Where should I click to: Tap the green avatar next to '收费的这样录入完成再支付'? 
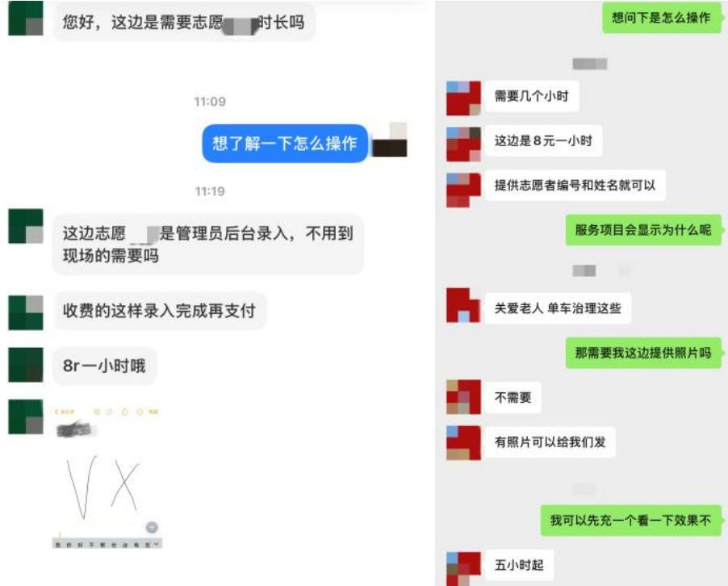(x=26, y=312)
